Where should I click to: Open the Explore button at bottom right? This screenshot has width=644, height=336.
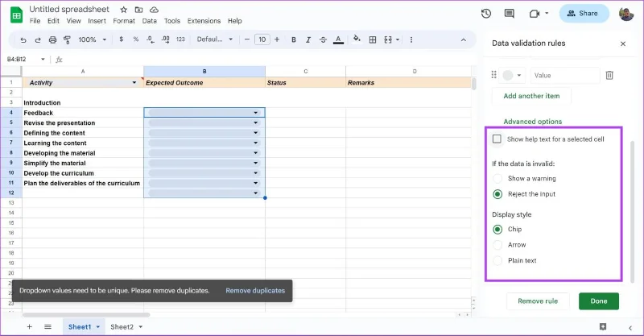pos(603,326)
